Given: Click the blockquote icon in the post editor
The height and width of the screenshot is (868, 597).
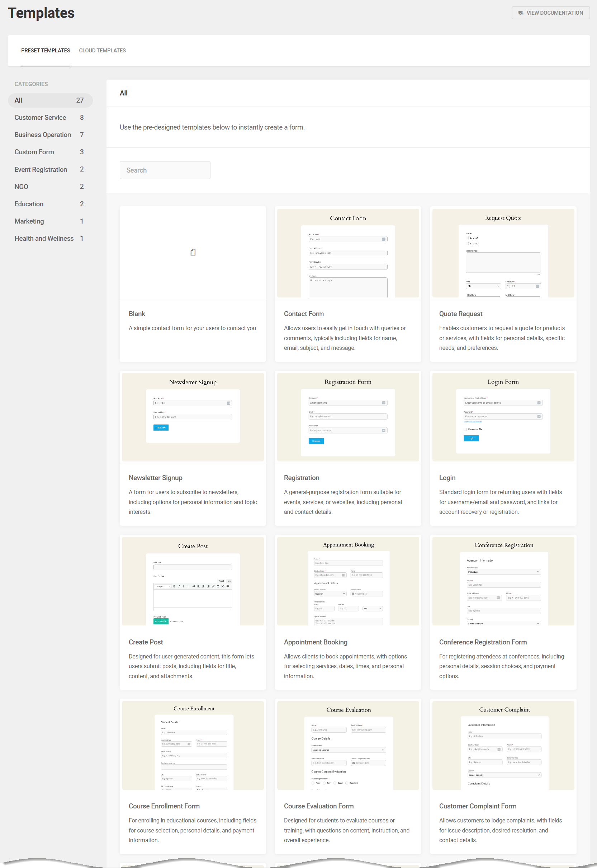Looking at the screenshot, I should coord(194,587).
